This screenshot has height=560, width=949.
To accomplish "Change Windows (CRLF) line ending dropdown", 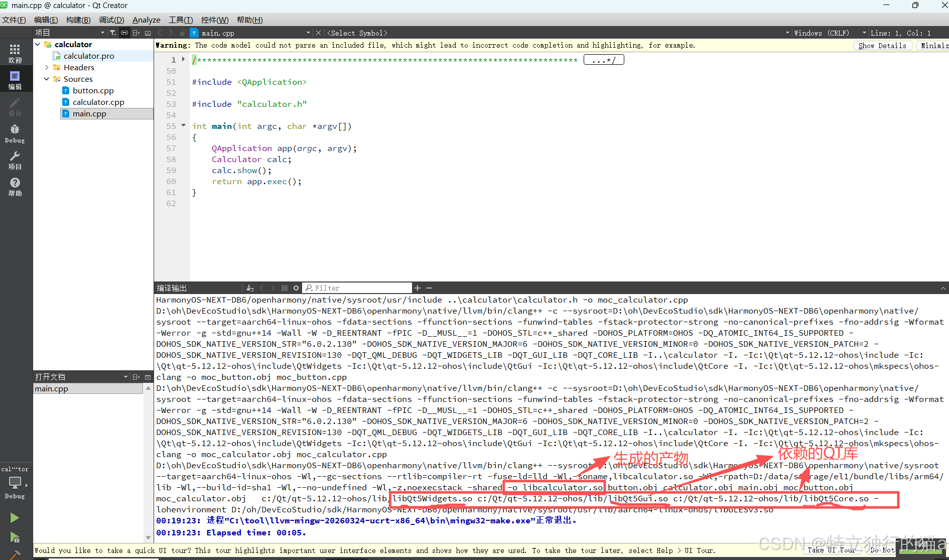I will pos(830,33).
